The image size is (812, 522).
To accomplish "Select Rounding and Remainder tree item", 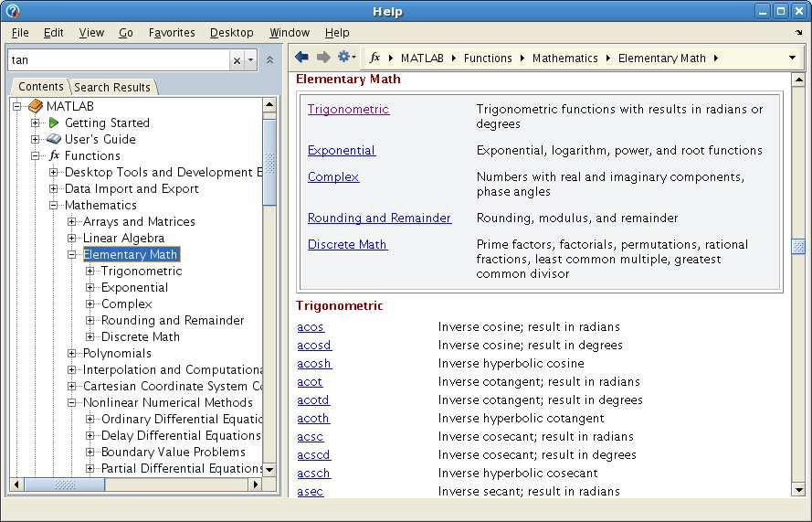I will 173,320.
